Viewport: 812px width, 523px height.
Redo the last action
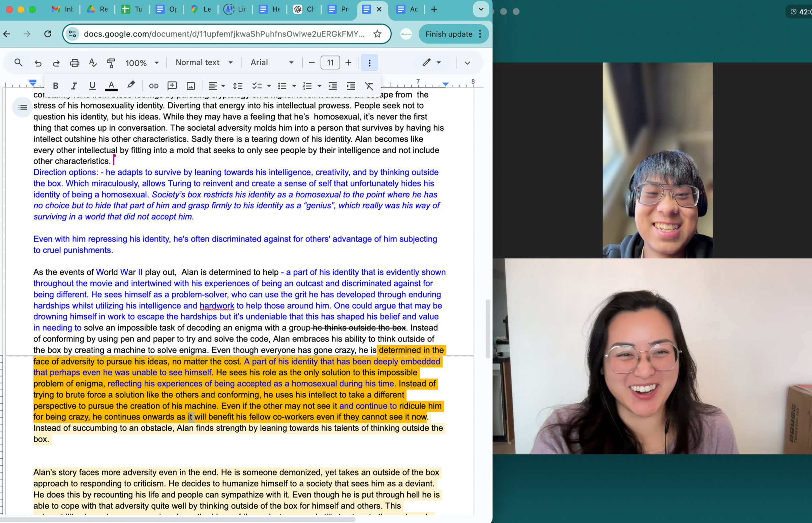[x=56, y=63]
